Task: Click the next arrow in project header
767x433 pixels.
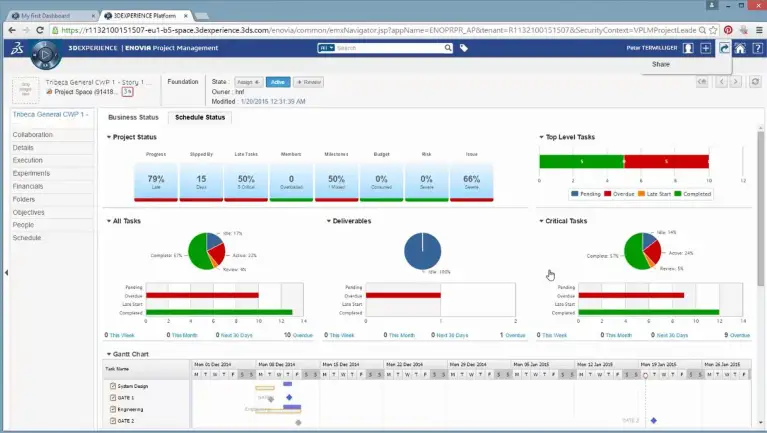Action: tap(735, 82)
